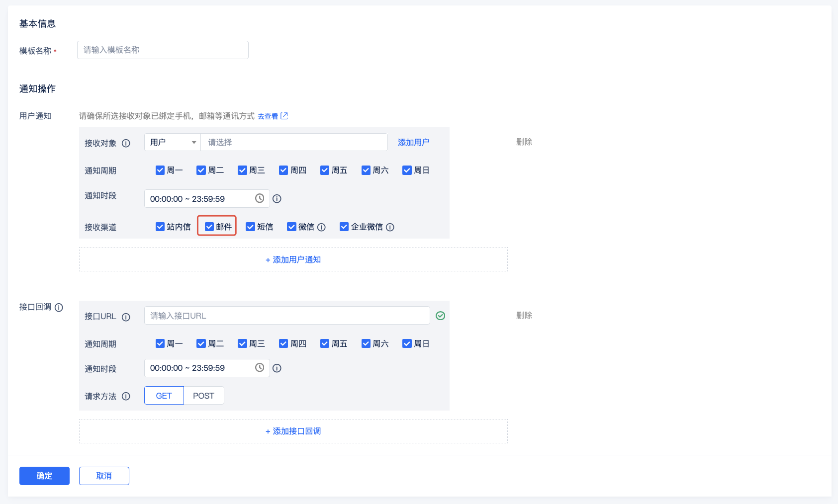Select POST request method
This screenshot has height=504, width=838.
203,396
